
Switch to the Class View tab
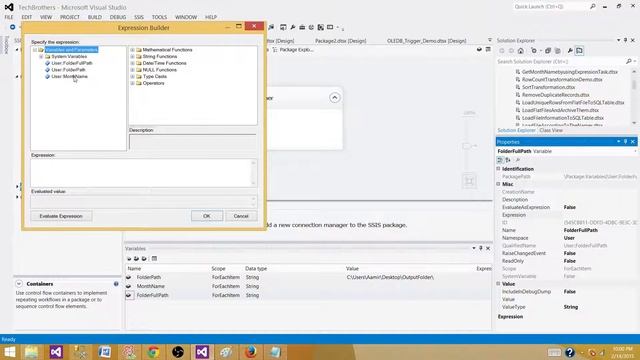pyautogui.click(x=551, y=130)
